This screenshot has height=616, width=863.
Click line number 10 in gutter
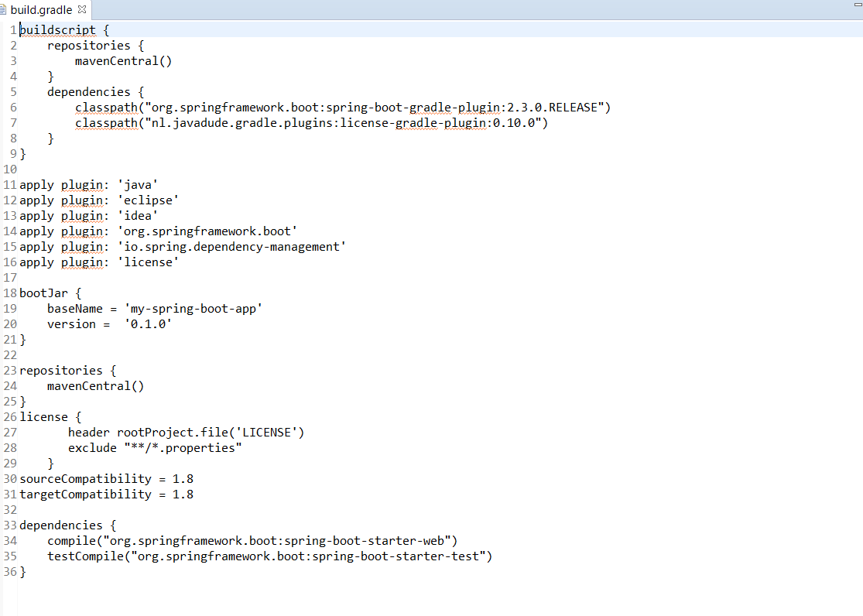[x=10, y=169]
